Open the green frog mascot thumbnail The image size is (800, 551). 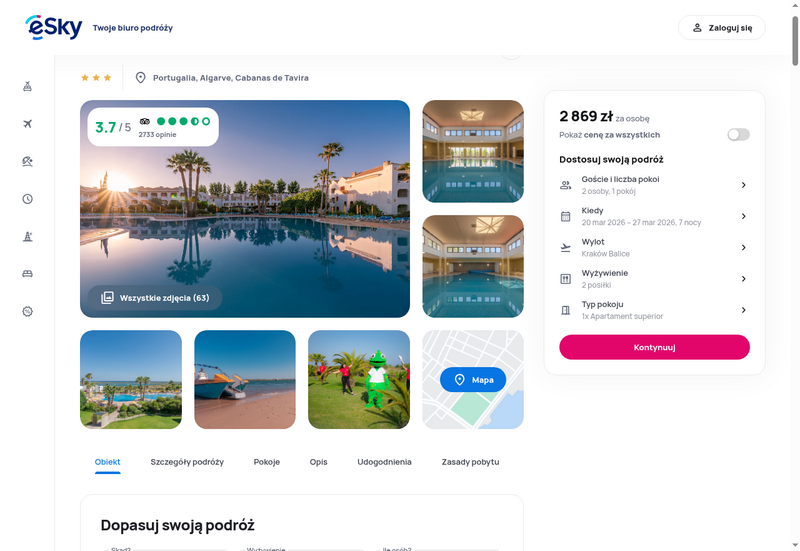(x=359, y=380)
